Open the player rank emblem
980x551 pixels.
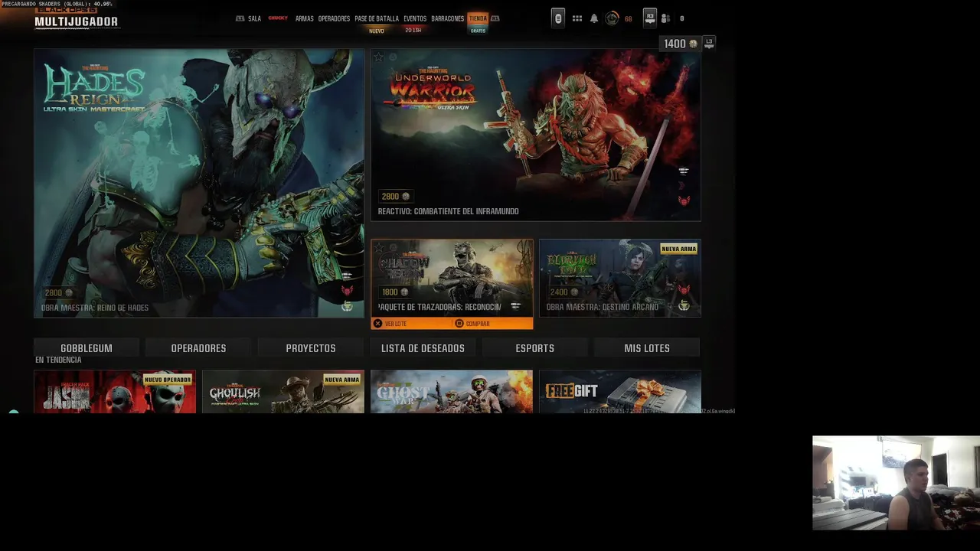(x=612, y=18)
